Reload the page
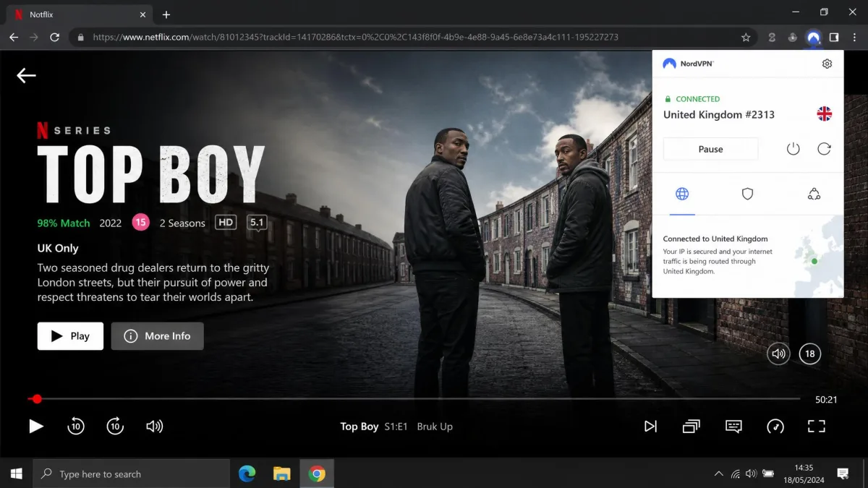The image size is (868, 488). coord(54,37)
